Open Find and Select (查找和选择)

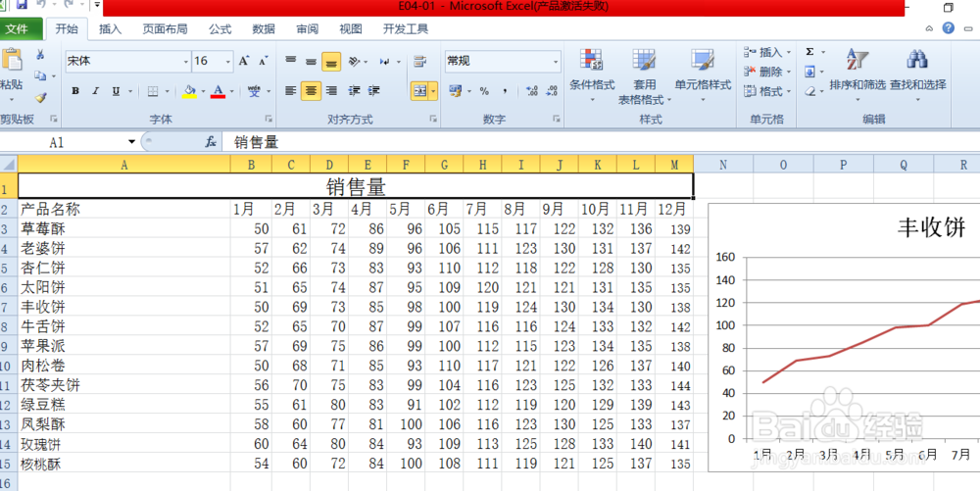pyautogui.click(x=917, y=75)
